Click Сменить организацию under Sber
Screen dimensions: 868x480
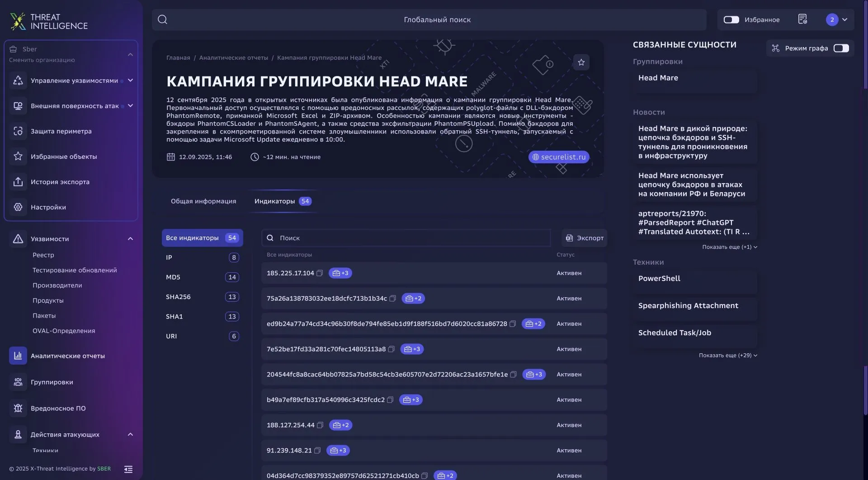tap(42, 60)
